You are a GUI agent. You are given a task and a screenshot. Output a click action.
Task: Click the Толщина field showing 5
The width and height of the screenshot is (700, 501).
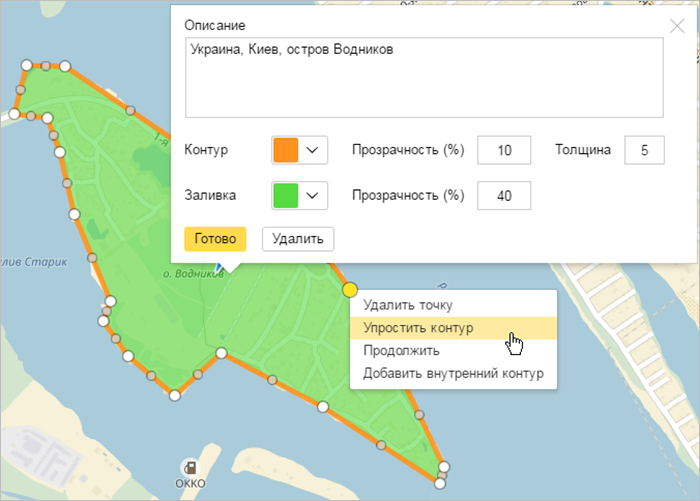point(644,151)
